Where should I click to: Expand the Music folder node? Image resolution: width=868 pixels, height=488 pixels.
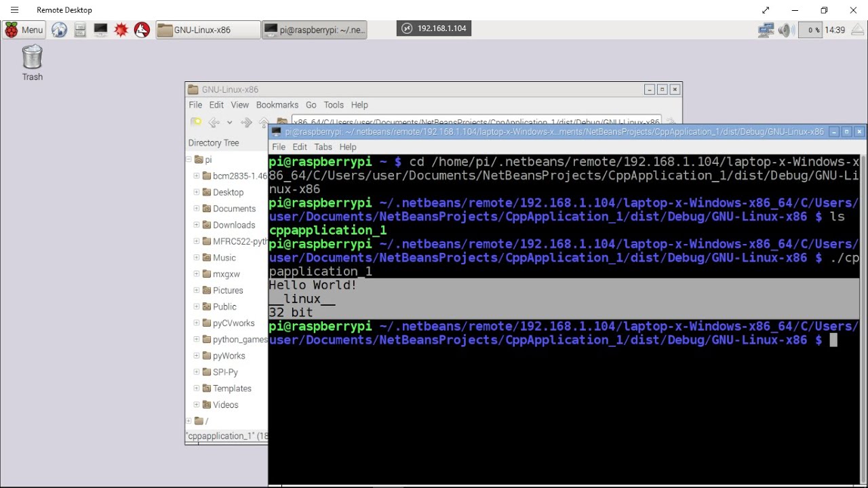click(x=197, y=257)
